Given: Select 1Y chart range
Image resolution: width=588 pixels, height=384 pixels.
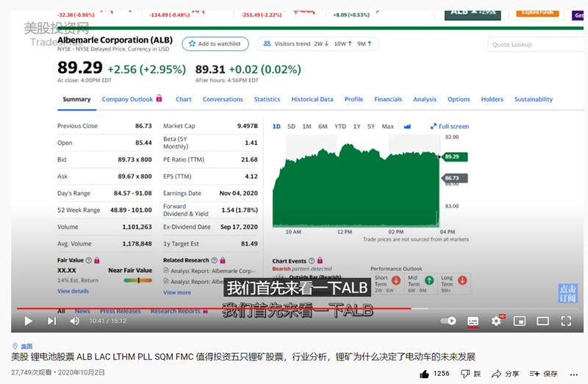Looking at the screenshot, I should 356,127.
